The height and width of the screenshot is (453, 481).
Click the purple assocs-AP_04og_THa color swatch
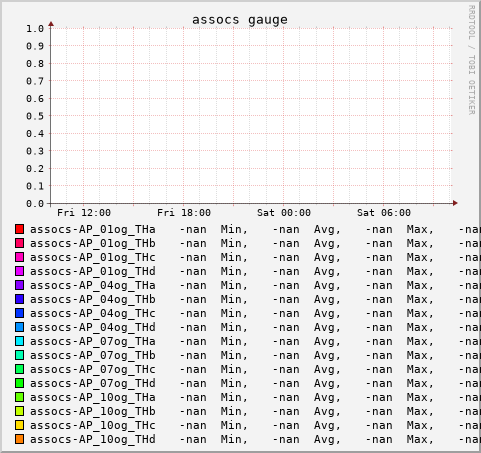click(x=19, y=285)
